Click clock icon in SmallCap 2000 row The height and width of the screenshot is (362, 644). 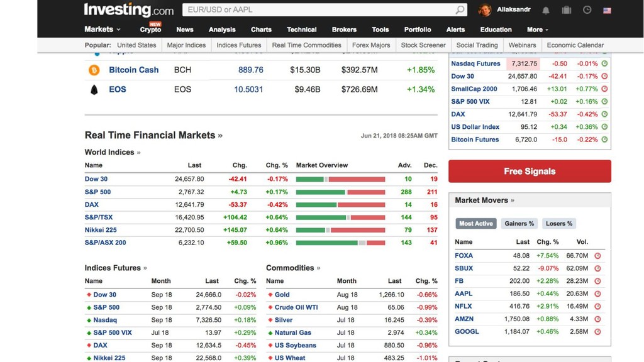point(604,89)
